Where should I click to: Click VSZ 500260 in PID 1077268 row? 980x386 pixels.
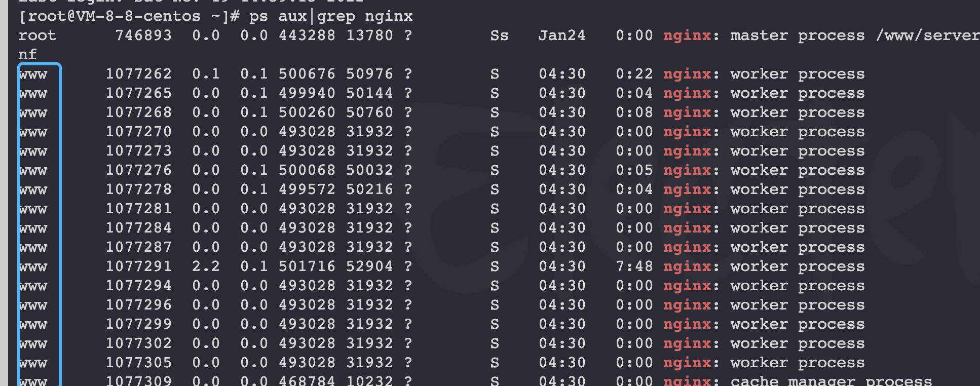[307, 112]
